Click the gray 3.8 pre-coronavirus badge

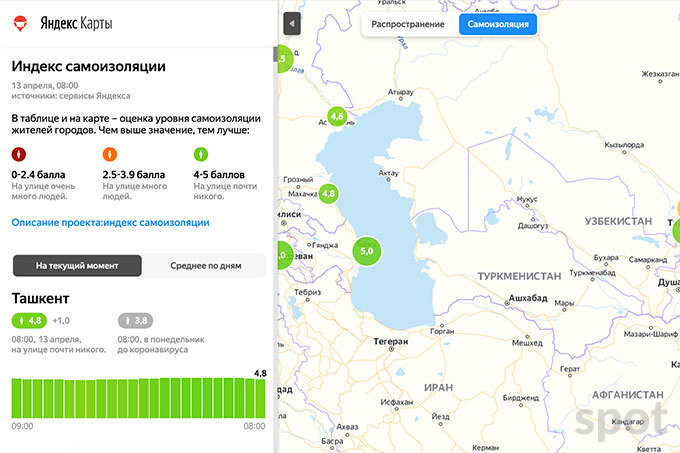pyautogui.click(x=135, y=320)
